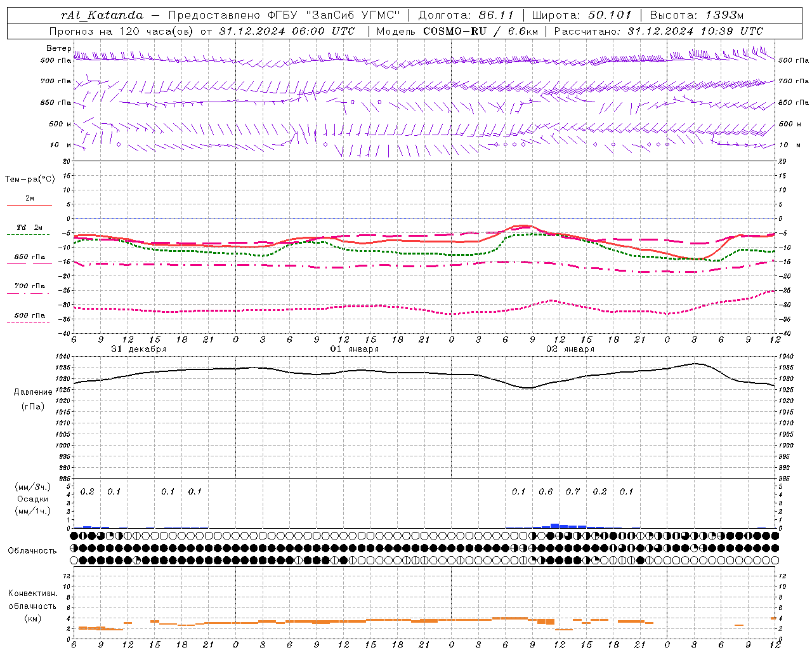
Task: Click the station title rAi_Katanda
Action: click(x=102, y=15)
